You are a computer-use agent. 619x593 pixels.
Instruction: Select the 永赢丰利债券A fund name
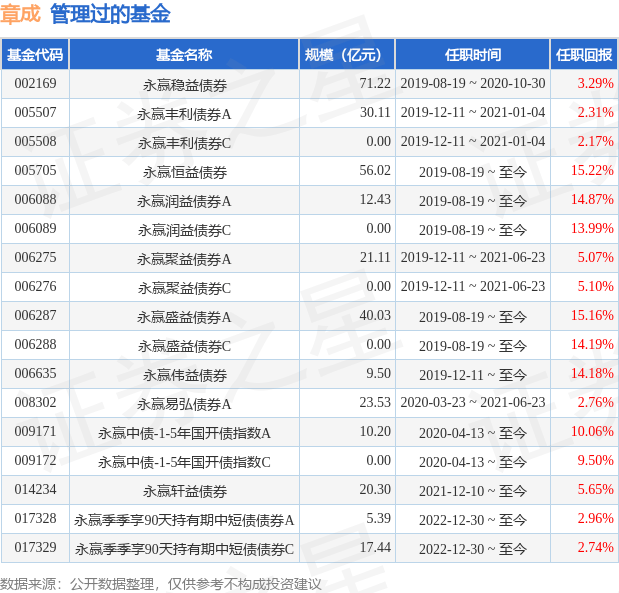(184, 113)
